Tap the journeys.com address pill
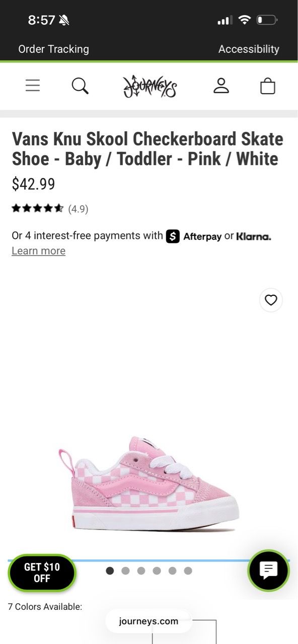 pos(148,621)
